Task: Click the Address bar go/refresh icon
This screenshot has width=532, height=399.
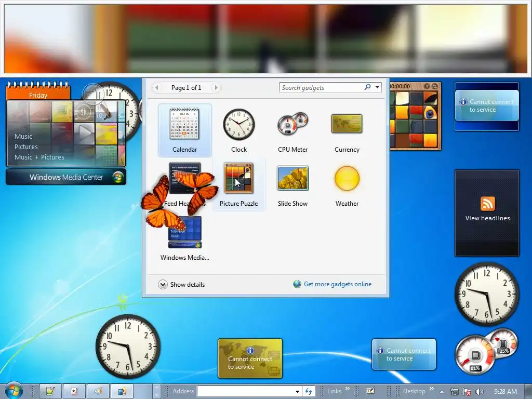Action: (309, 391)
